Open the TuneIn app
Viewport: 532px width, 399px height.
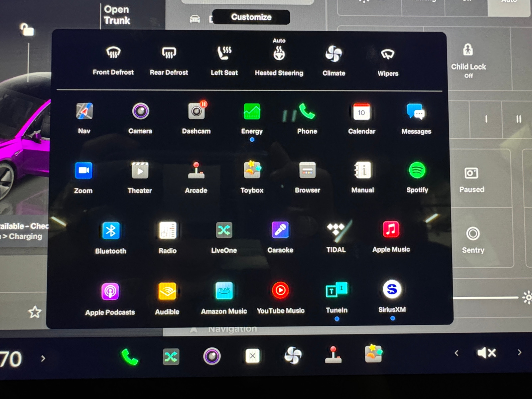(x=336, y=290)
